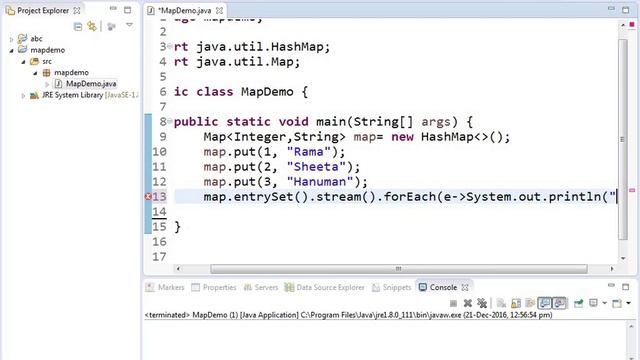Screen dimensions: 640x360
Task: Click the horizontal scroll left arrow
Action: (x=178, y=269)
